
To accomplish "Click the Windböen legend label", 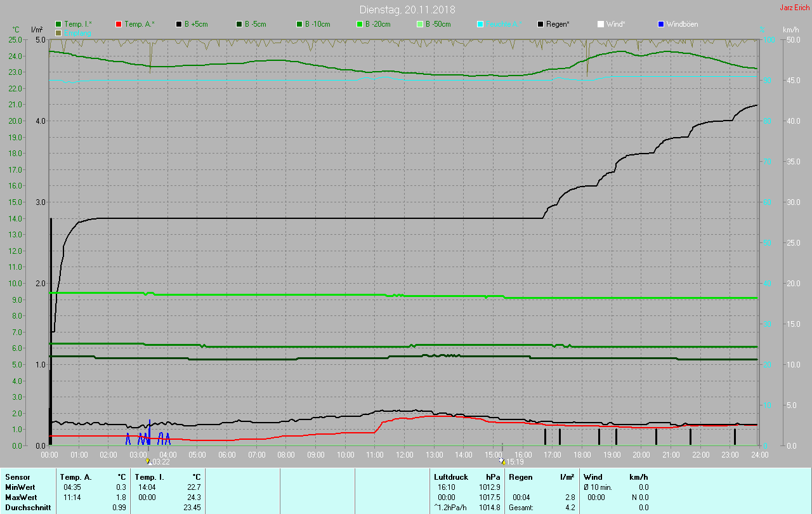I will 682,24.
